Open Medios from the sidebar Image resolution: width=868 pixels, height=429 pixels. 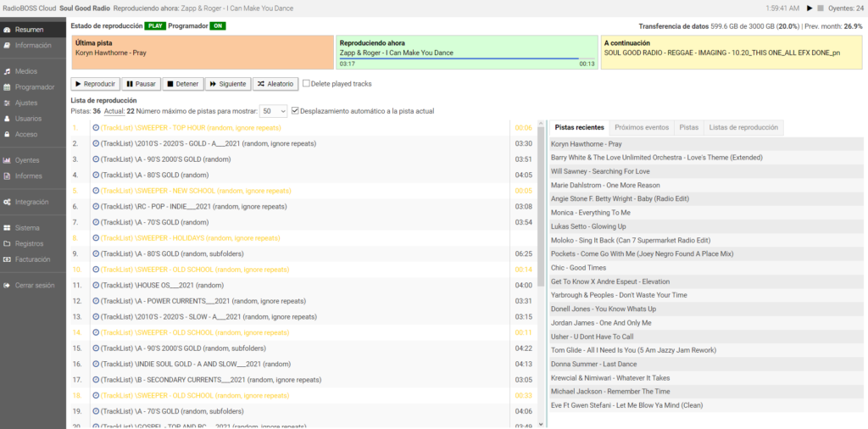[25, 71]
